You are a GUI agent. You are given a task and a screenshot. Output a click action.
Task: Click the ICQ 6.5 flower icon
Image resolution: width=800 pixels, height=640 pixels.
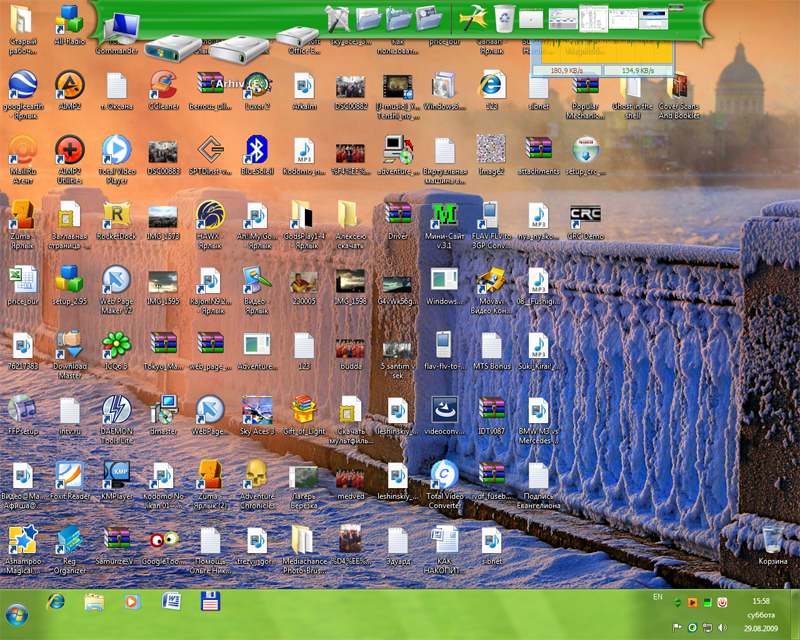coord(116,345)
